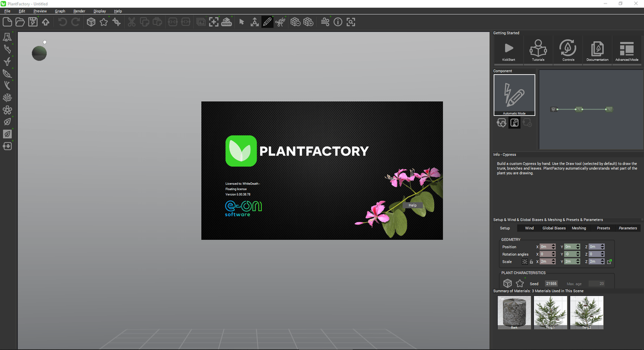
Task: Open the Documentation button
Action: coord(597,50)
